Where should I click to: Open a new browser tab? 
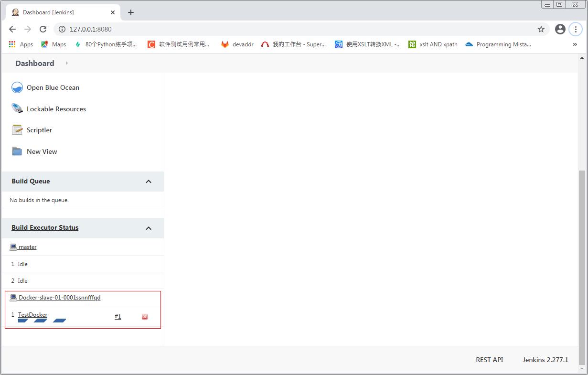(x=131, y=12)
